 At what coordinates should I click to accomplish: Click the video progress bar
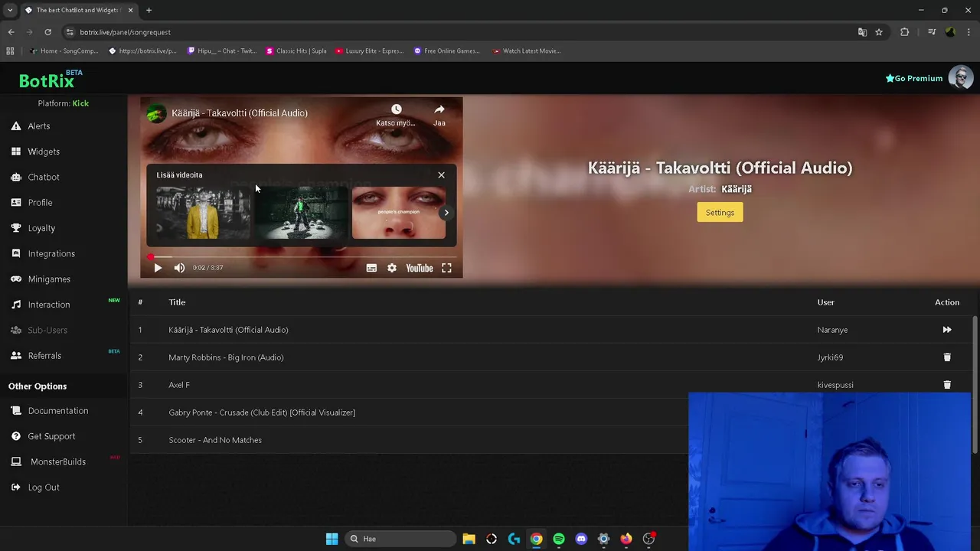coord(302,257)
